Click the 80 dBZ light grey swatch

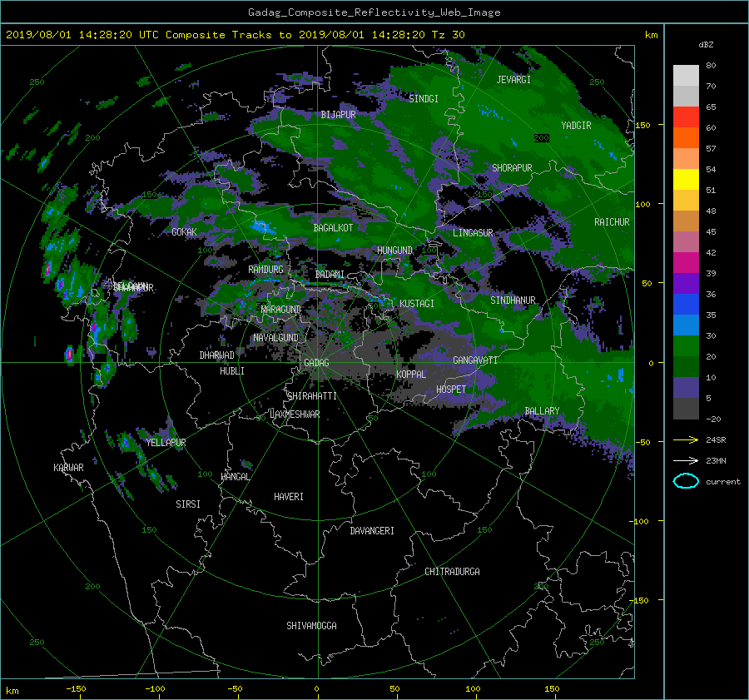[686, 76]
